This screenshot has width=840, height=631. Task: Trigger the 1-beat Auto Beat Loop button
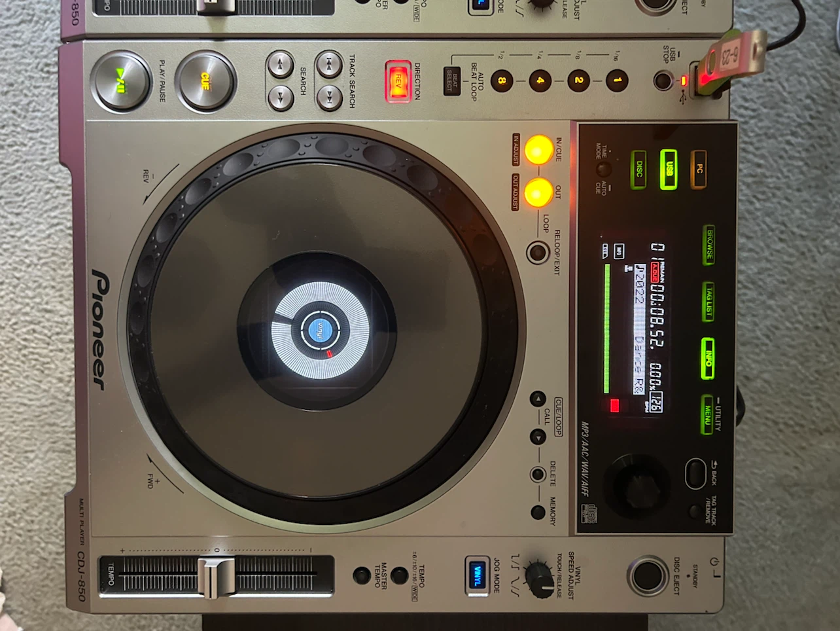click(x=616, y=81)
